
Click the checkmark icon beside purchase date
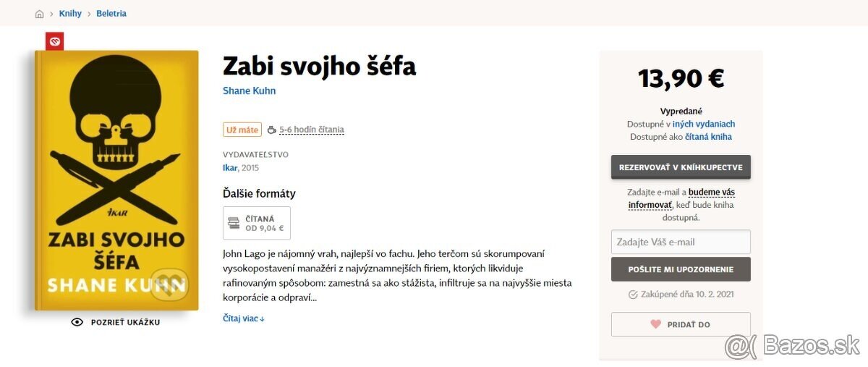pyautogui.click(x=633, y=295)
